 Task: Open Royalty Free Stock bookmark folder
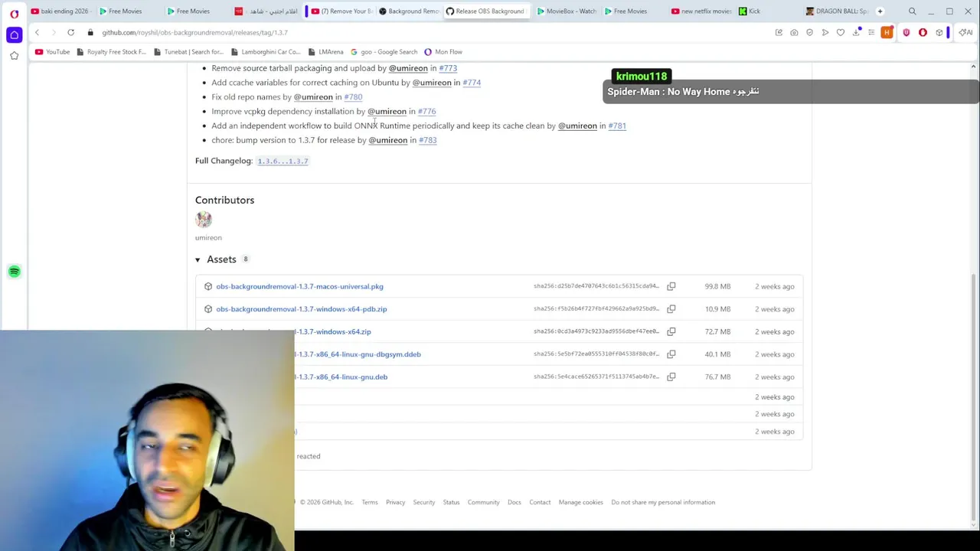click(x=111, y=52)
